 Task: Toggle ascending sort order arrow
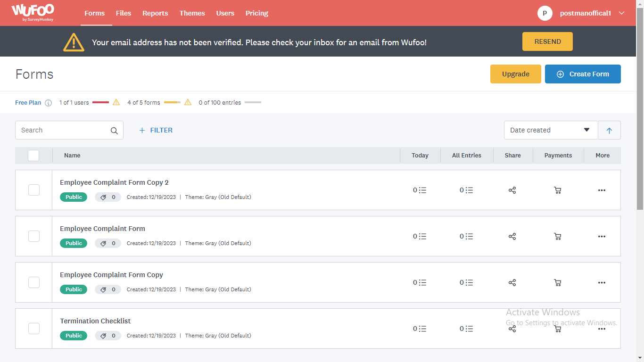609,131
